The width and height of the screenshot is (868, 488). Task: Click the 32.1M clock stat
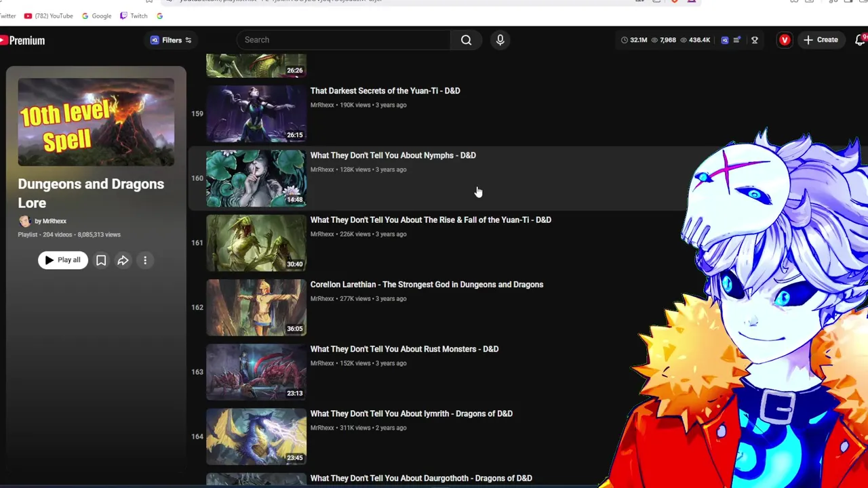coord(633,40)
